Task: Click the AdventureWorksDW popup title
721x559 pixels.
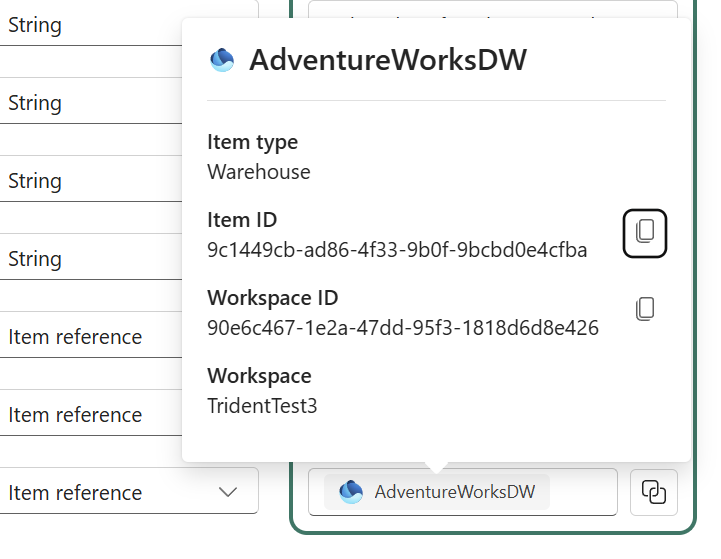Action: [x=388, y=60]
